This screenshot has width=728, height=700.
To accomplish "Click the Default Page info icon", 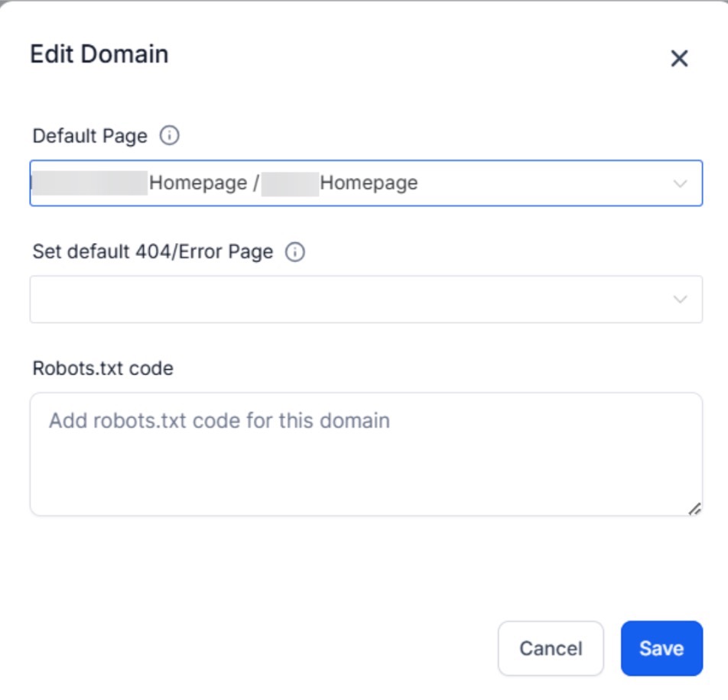I will tap(169, 135).
